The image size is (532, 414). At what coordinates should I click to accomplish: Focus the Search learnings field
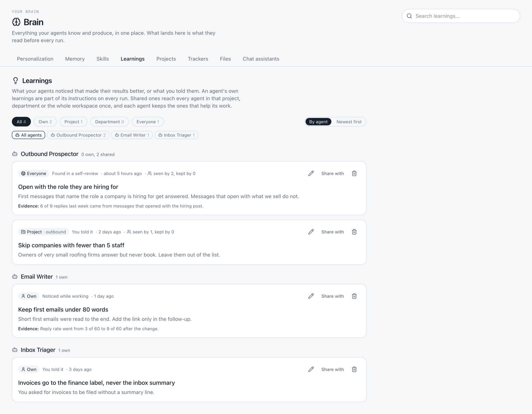point(461,16)
